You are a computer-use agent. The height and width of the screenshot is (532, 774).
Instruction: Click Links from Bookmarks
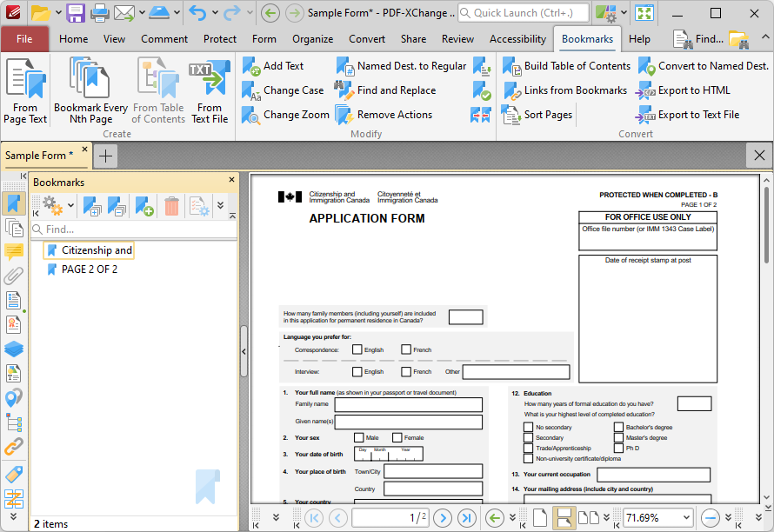pyautogui.click(x=564, y=90)
